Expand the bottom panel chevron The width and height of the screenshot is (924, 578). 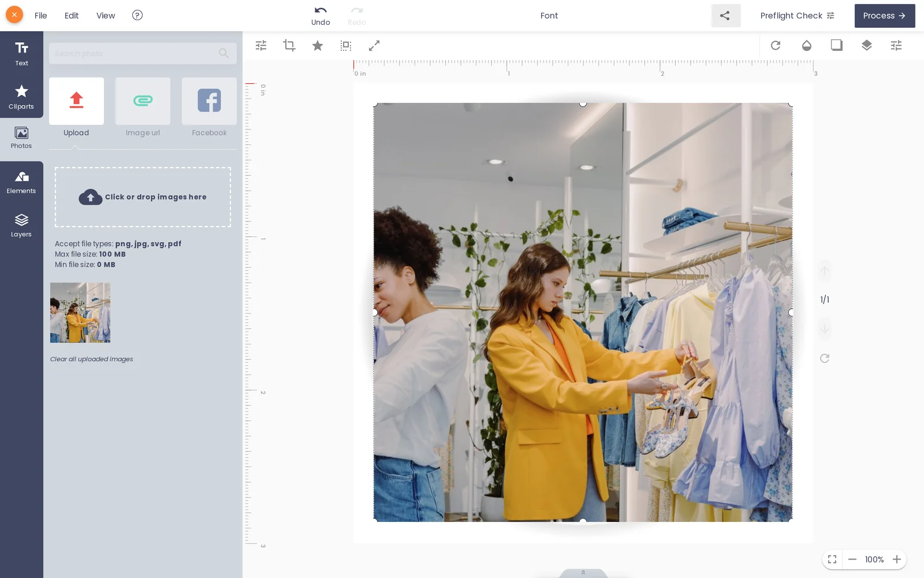(583, 573)
